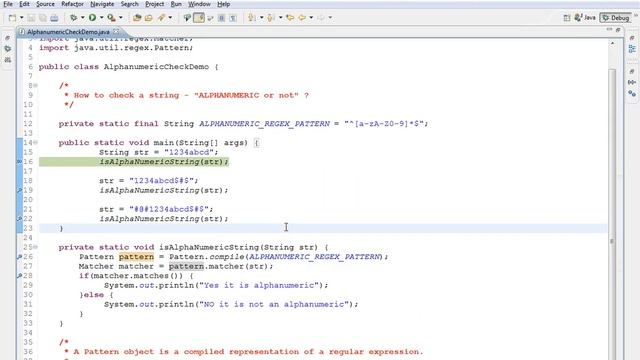Toggle Show Whitespace Characters

pos(233,18)
